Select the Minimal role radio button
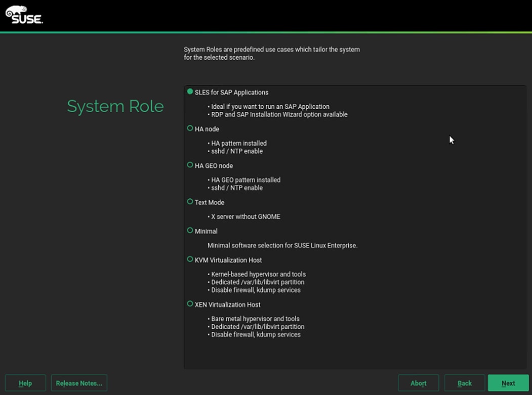The width and height of the screenshot is (532, 395). (190, 231)
